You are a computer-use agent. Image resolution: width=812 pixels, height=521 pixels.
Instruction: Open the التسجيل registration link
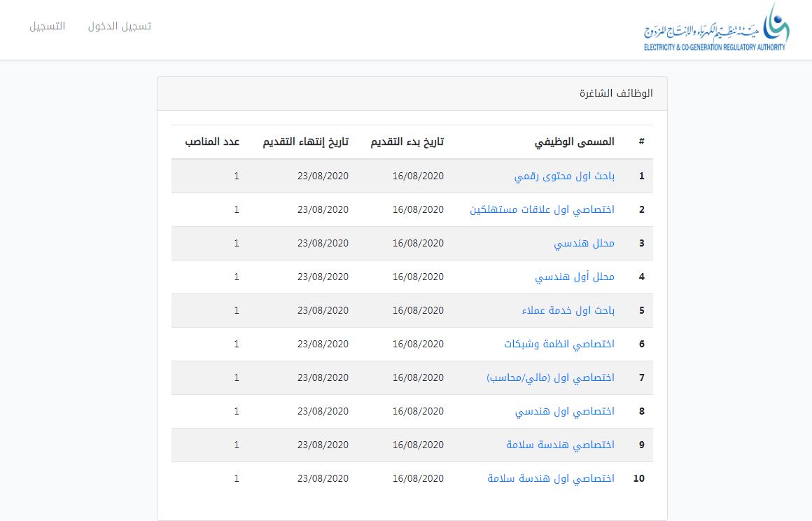click(x=47, y=27)
